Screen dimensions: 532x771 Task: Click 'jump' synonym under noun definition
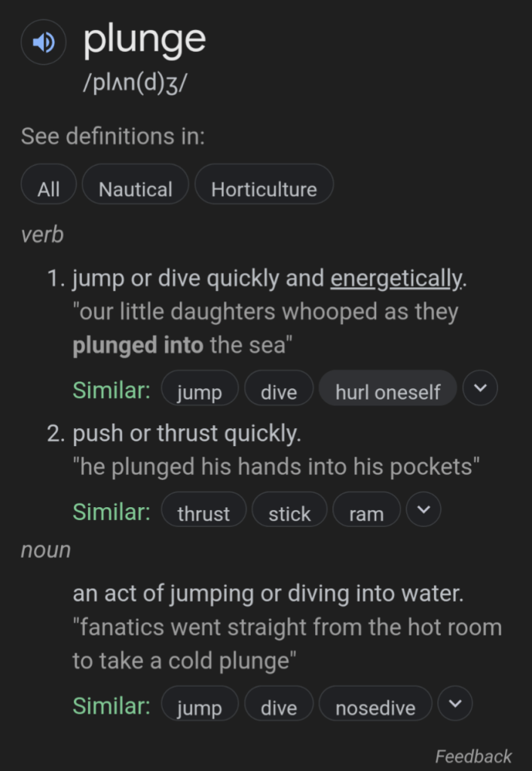coord(200,708)
